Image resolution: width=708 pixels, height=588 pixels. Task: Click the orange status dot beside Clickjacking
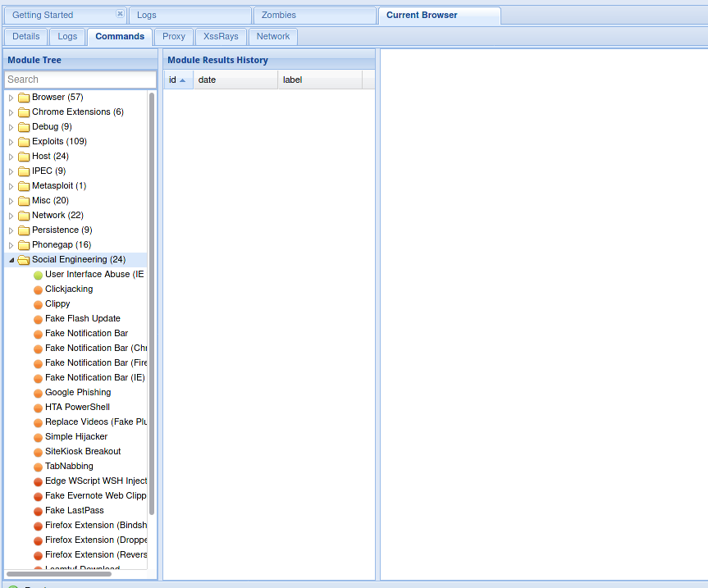point(38,289)
